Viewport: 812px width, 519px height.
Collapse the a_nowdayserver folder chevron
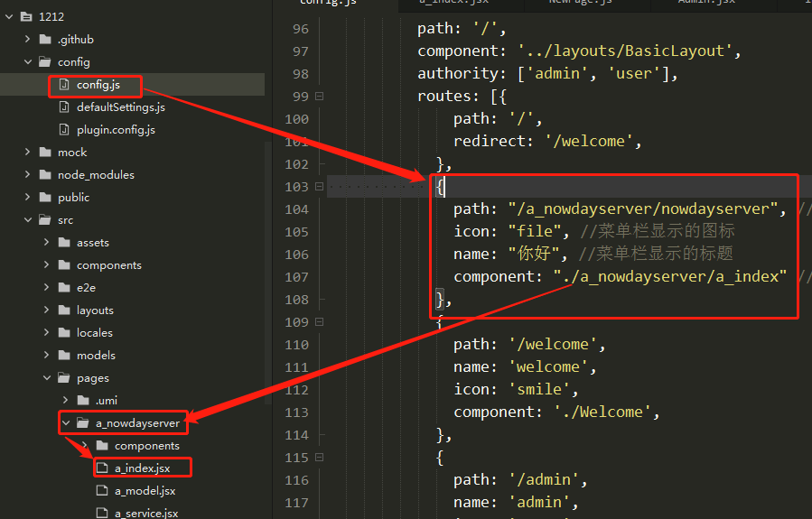pos(66,422)
